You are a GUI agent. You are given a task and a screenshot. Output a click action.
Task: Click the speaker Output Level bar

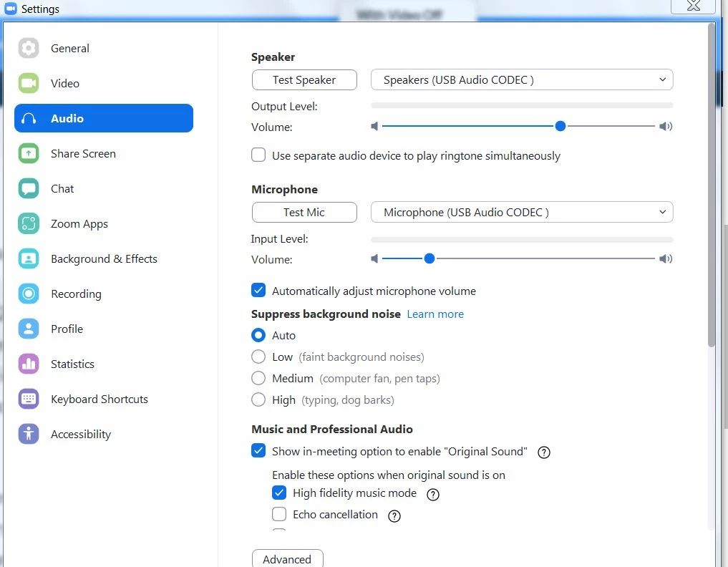pyautogui.click(x=522, y=106)
